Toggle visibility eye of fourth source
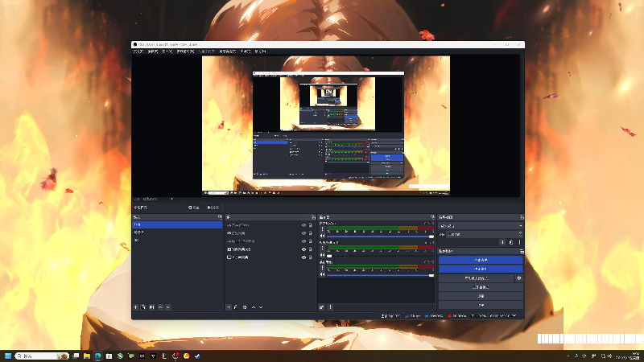 304,249
